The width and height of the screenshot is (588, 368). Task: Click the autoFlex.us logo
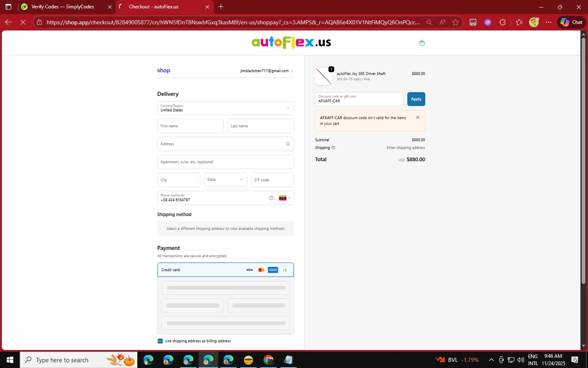(x=291, y=42)
